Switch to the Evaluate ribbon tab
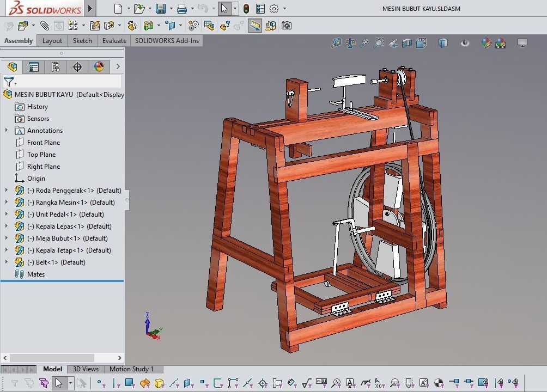Screen dimensions: 547x392 [114, 41]
